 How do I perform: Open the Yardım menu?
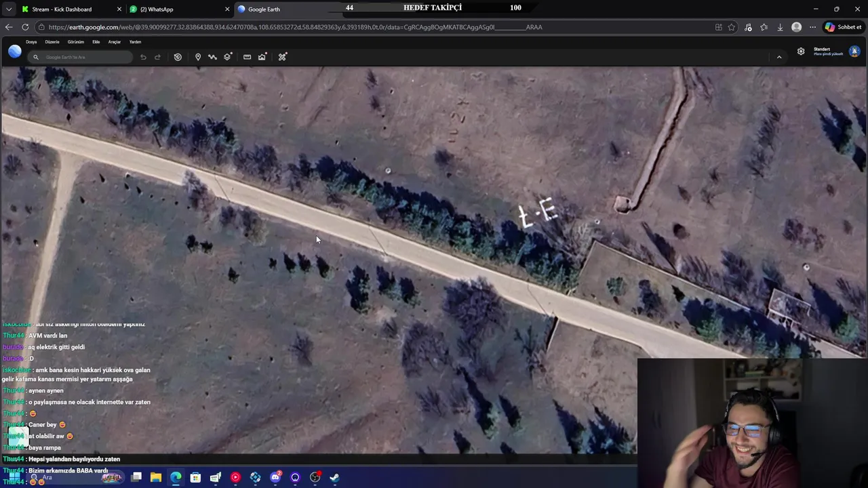(135, 42)
